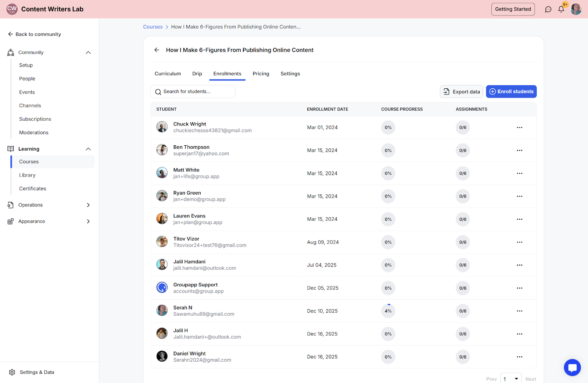Viewport: 588px width, 383px height.
Task: Click Serah N's 4% progress indicator
Action: point(388,311)
